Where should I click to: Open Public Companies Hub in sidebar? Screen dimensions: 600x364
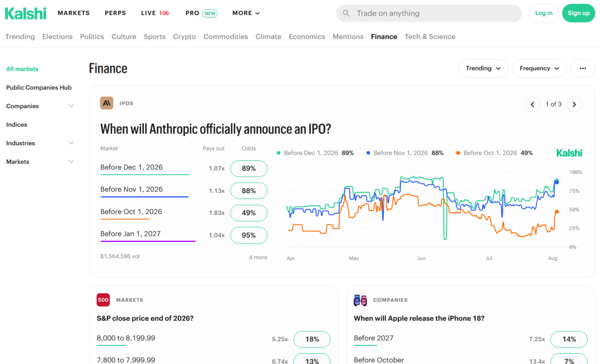[39, 87]
